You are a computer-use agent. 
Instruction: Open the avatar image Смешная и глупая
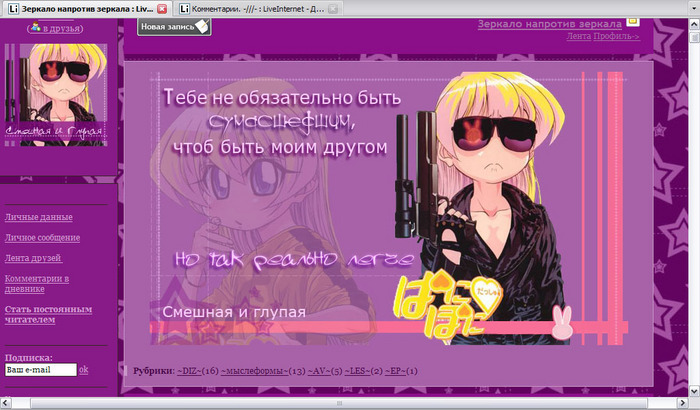56,95
